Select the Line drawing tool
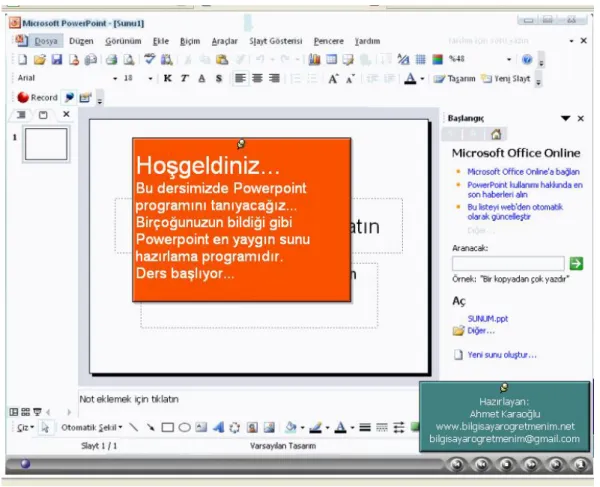600x487 pixels. (134, 427)
